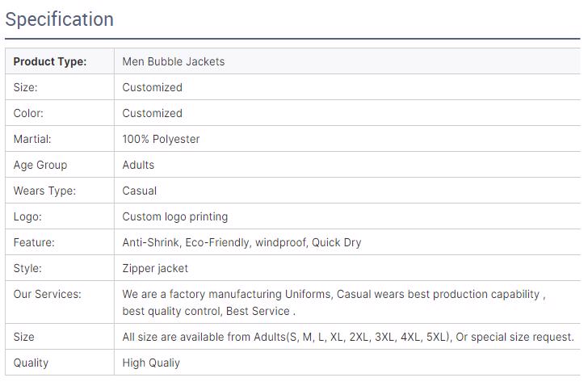Click the first Size label
Image resolution: width=588 pixels, height=386 pixels.
(25, 87)
